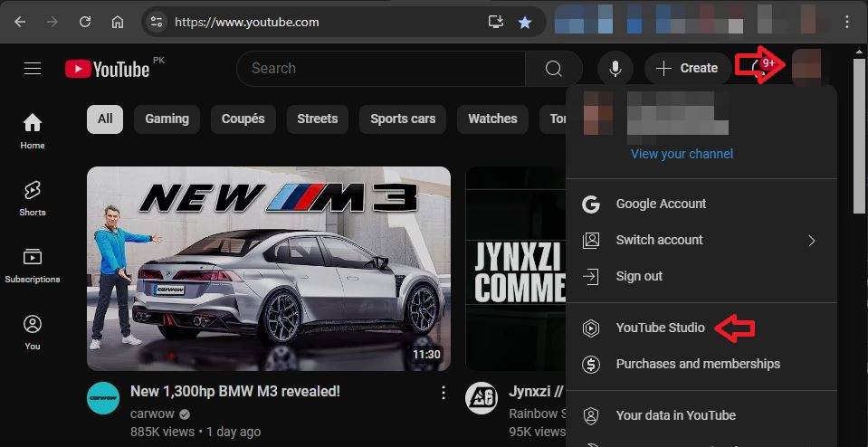Open the YouTube hamburger guide menu
The height and width of the screenshot is (447, 868).
(x=33, y=68)
